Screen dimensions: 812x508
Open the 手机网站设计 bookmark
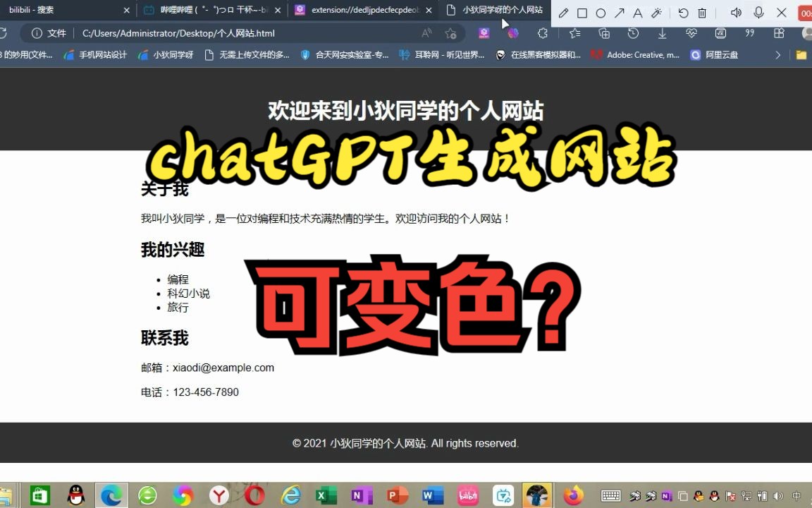95,55
